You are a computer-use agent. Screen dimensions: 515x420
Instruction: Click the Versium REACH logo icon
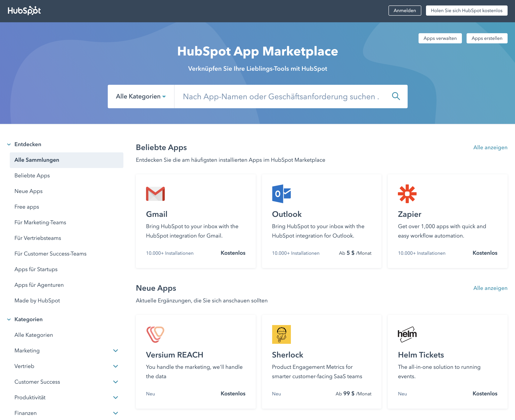point(155,334)
